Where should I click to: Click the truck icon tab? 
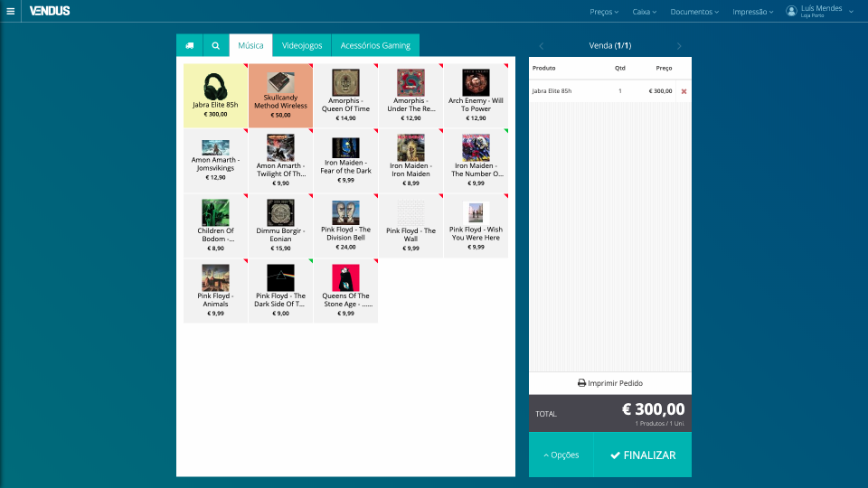pos(190,45)
